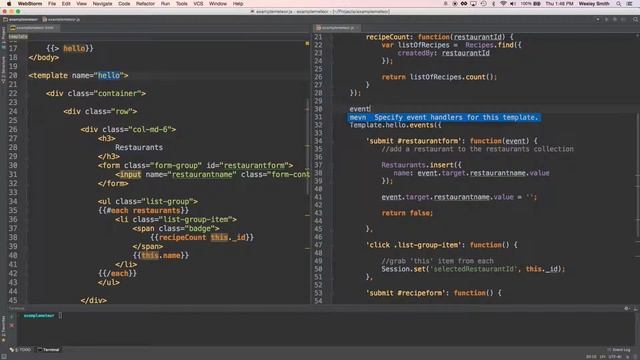The image size is (640, 360).
Task: Click the cursor position indicator in status bar
Action: 591,357
